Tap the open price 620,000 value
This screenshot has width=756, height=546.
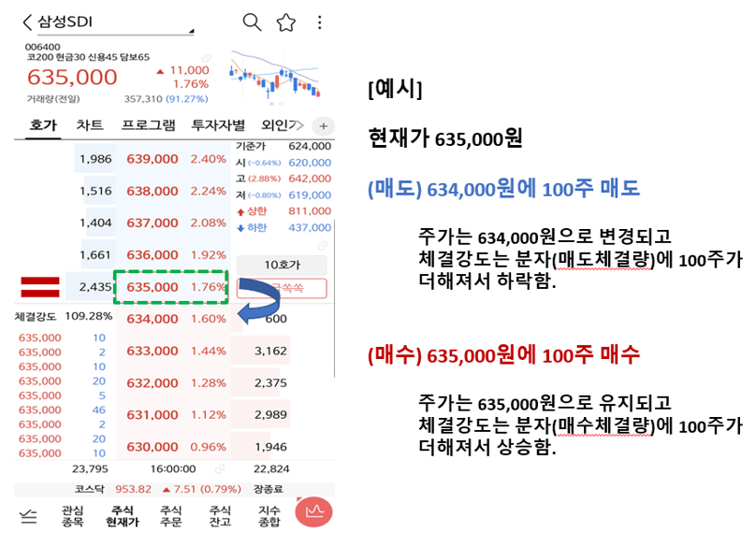310,163
